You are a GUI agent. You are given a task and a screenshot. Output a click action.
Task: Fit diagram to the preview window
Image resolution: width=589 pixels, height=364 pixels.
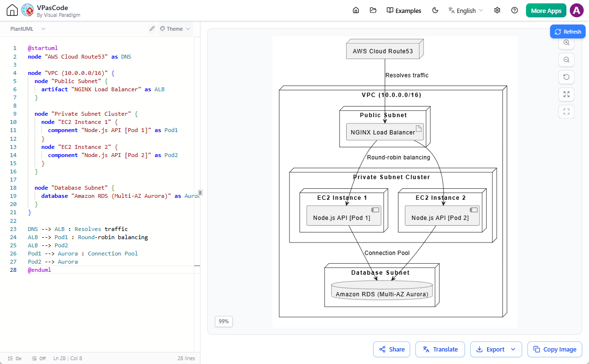pyautogui.click(x=566, y=94)
